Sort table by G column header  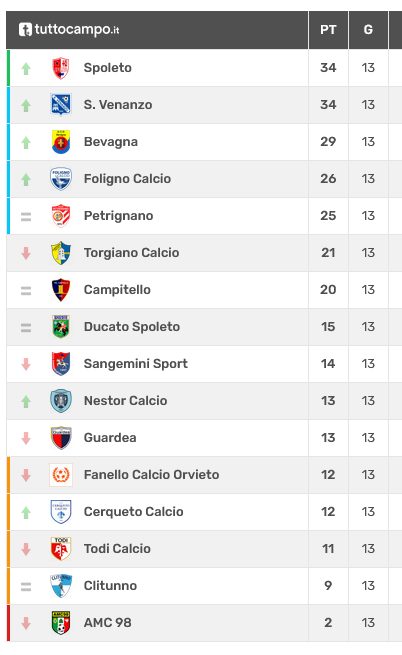tap(368, 30)
